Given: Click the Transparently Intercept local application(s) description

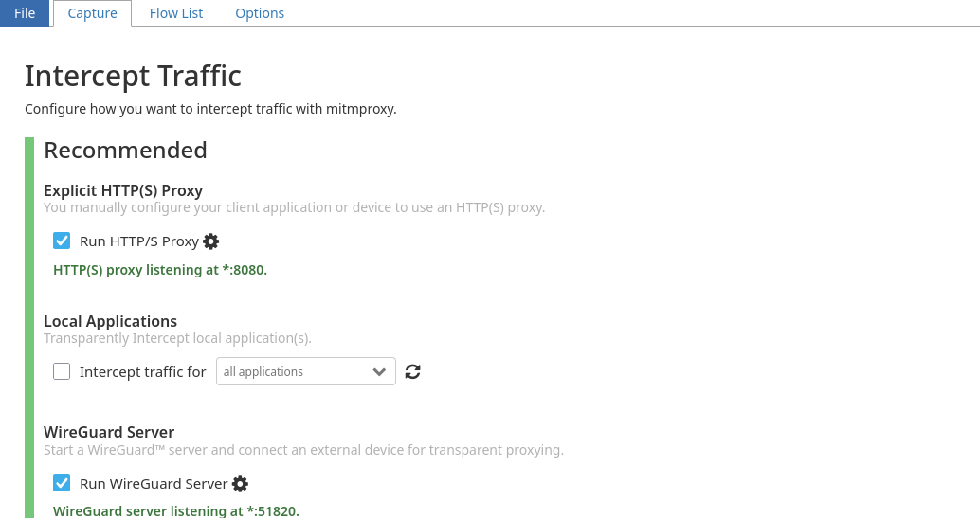Looking at the screenshot, I should [177, 338].
